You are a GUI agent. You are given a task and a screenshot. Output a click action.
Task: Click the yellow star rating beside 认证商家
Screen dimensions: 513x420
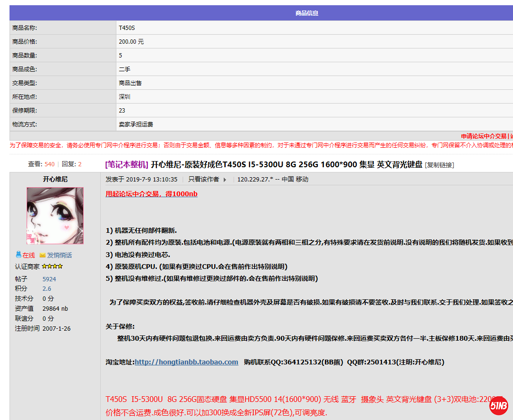(52, 267)
